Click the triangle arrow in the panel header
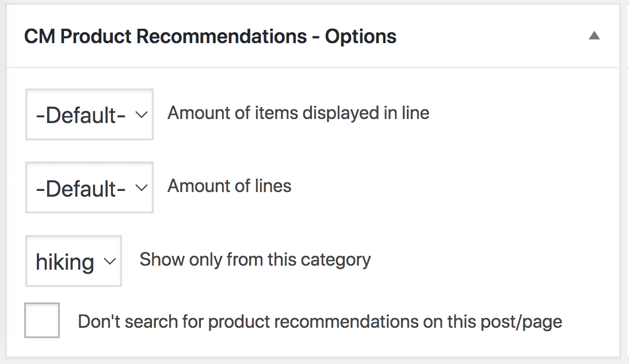This screenshot has height=364, width=629. pos(594,36)
